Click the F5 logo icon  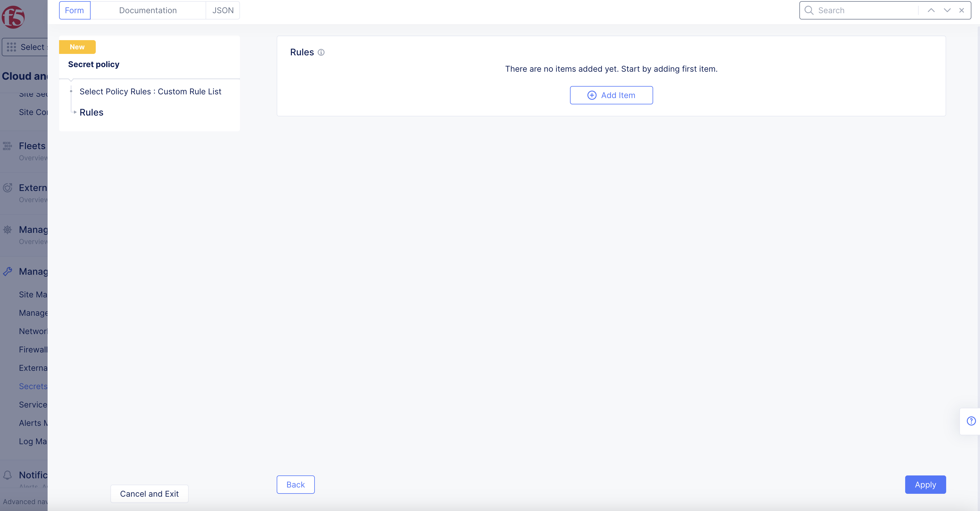click(13, 17)
